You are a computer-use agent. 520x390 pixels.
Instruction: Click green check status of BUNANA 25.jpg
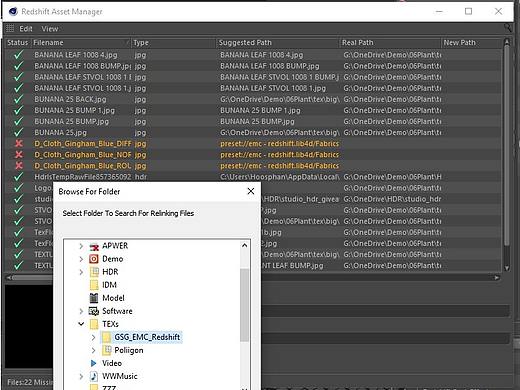coord(19,133)
